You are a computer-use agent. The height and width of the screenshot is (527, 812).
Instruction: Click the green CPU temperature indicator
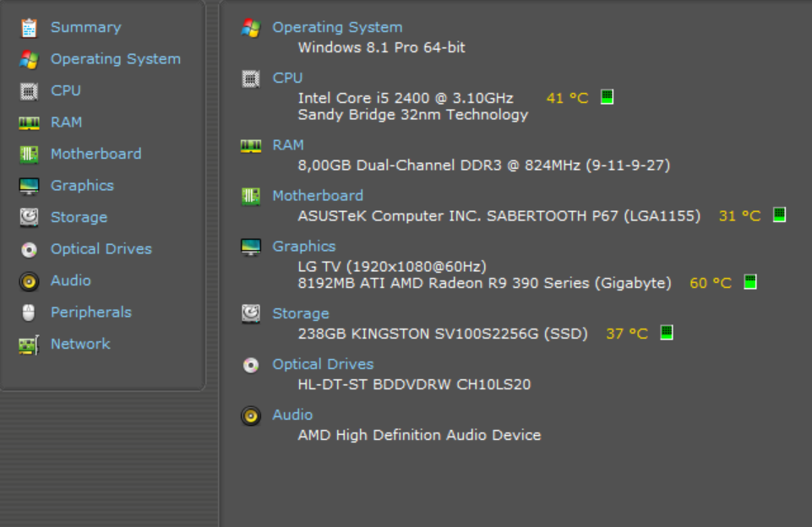pyautogui.click(x=607, y=97)
